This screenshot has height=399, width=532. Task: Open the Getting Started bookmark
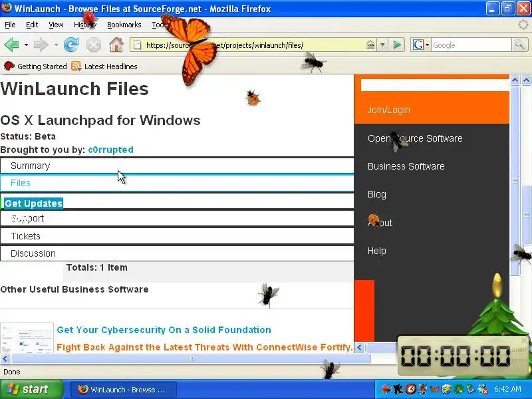35,66
